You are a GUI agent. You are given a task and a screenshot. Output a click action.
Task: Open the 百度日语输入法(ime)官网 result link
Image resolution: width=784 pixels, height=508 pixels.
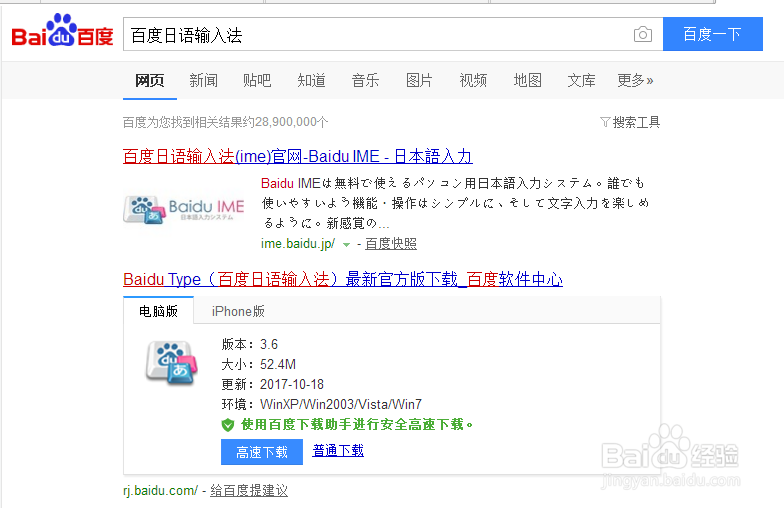tap(298, 156)
